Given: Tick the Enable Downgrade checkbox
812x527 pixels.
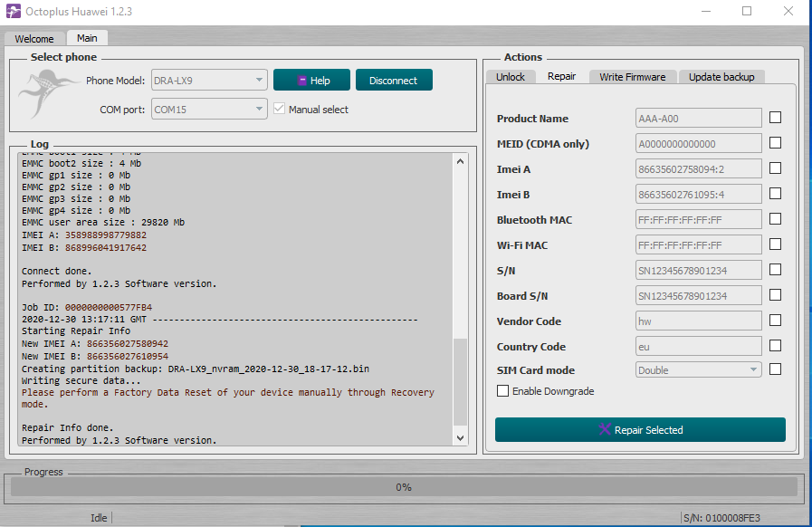Looking at the screenshot, I should point(502,390).
